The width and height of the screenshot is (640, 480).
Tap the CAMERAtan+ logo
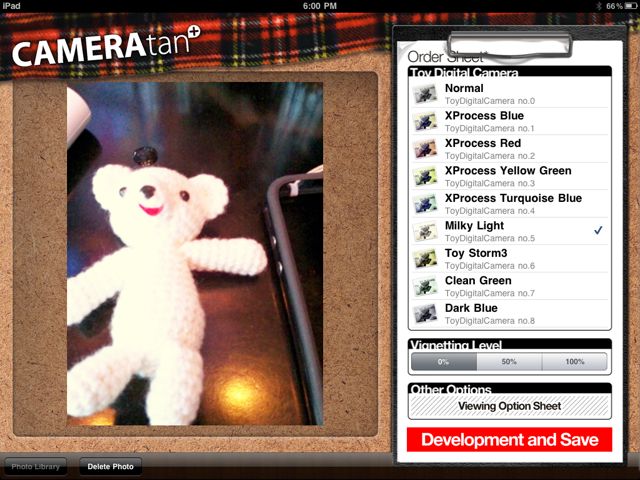[106, 47]
